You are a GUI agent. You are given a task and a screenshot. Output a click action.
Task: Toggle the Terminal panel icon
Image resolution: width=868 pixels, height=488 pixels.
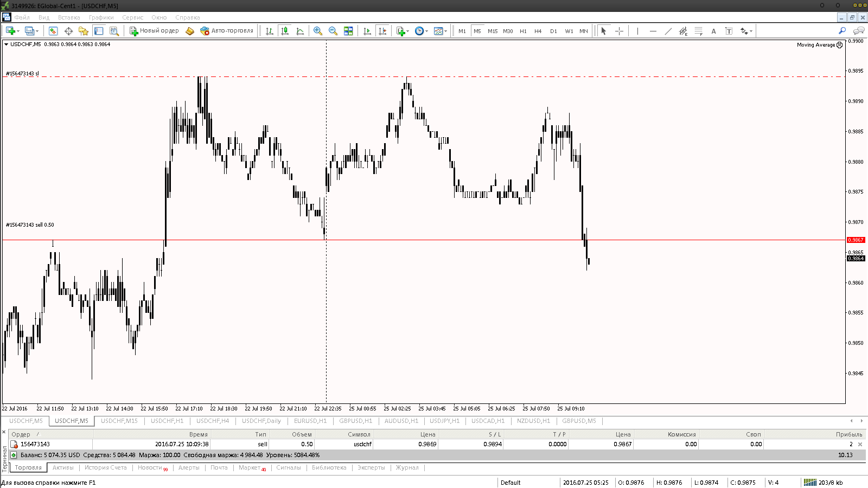(99, 31)
